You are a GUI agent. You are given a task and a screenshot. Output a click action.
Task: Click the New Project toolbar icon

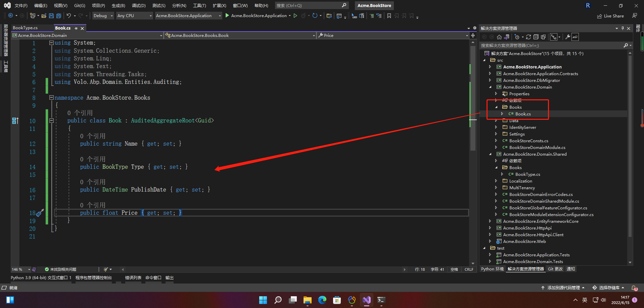click(x=32, y=16)
